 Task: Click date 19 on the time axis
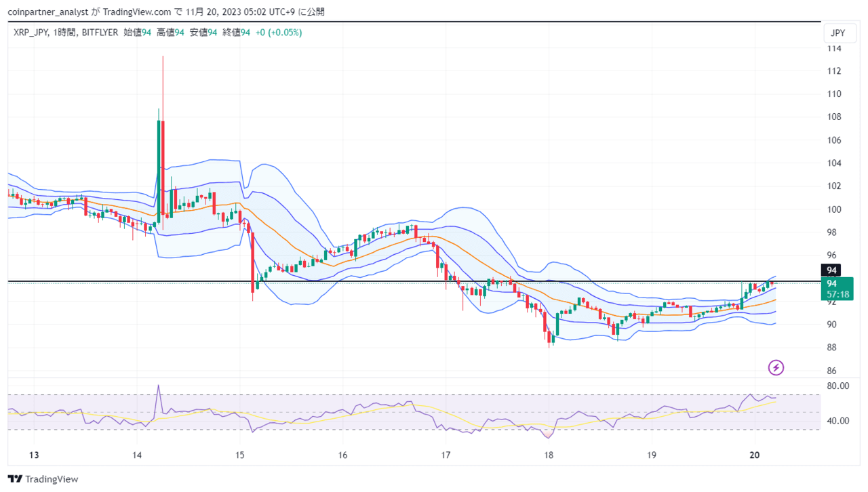click(652, 455)
